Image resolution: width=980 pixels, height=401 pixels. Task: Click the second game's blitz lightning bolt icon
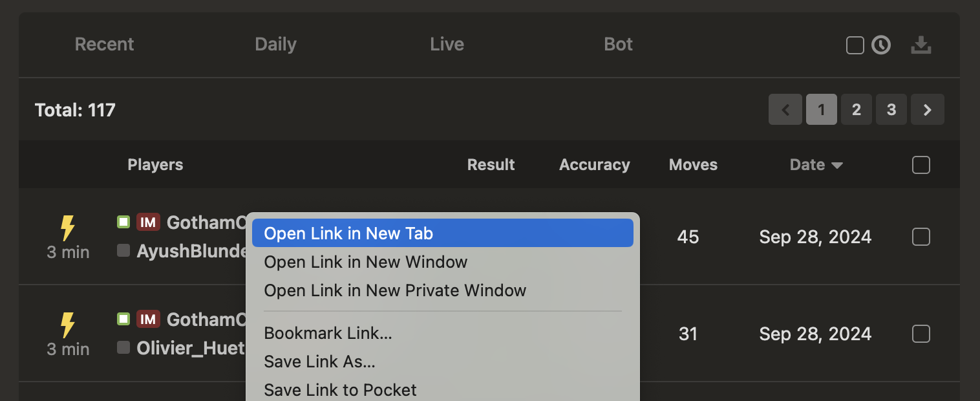click(67, 325)
